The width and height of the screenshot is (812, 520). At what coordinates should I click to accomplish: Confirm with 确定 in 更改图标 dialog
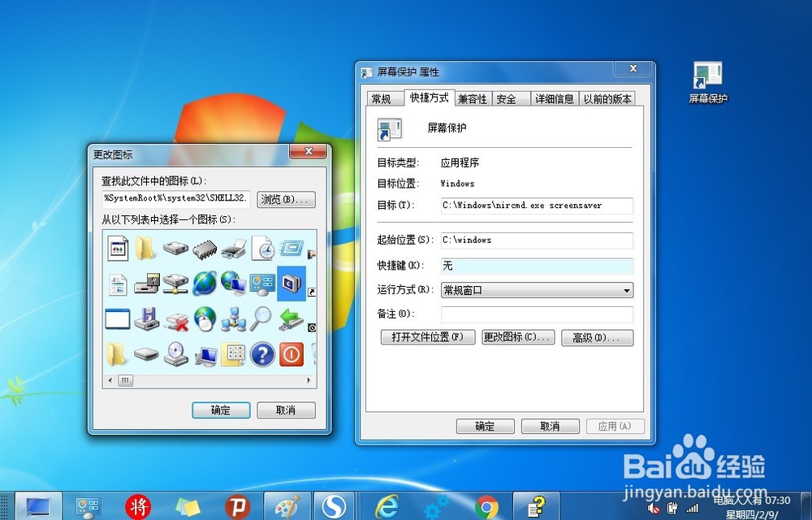point(221,410)
